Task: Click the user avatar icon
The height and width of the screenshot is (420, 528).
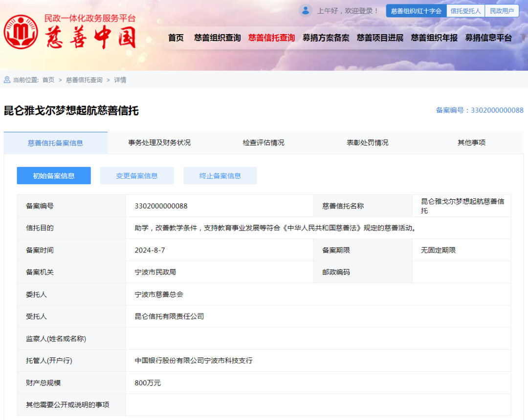Action: 306,10
